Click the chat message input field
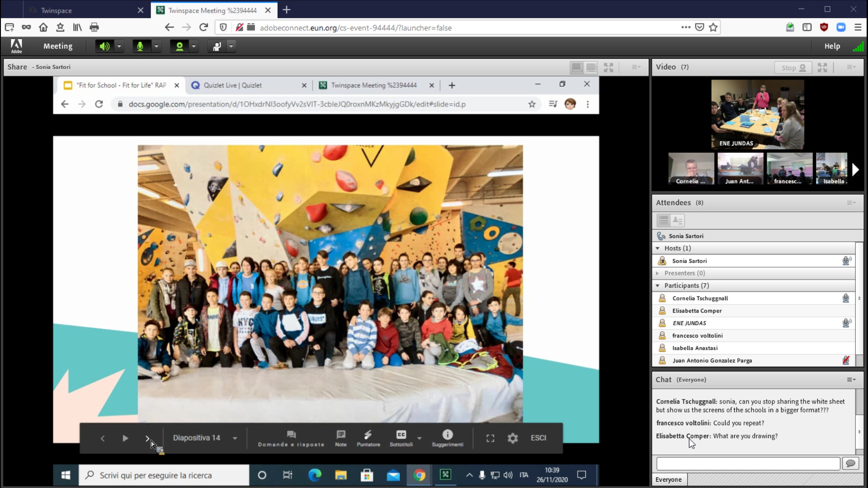The image size is (868, 488). click(748, 464)
